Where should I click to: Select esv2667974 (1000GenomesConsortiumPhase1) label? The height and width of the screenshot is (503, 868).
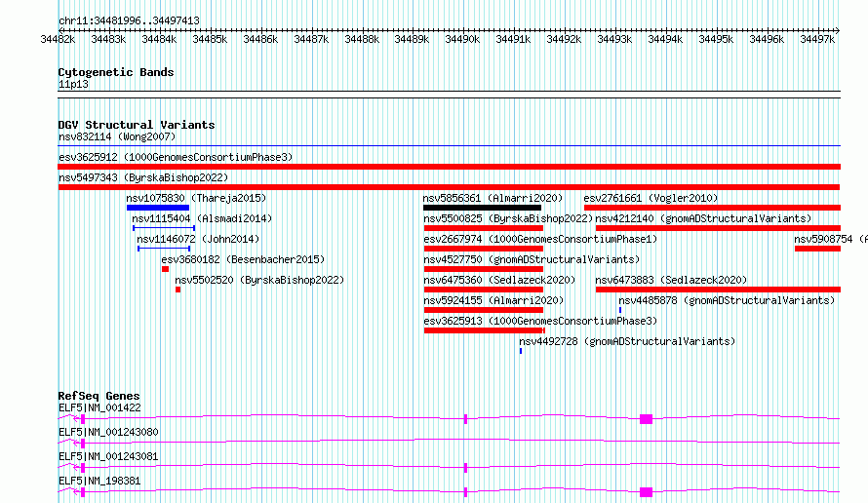pyautogui.click(x=540, y=239)
